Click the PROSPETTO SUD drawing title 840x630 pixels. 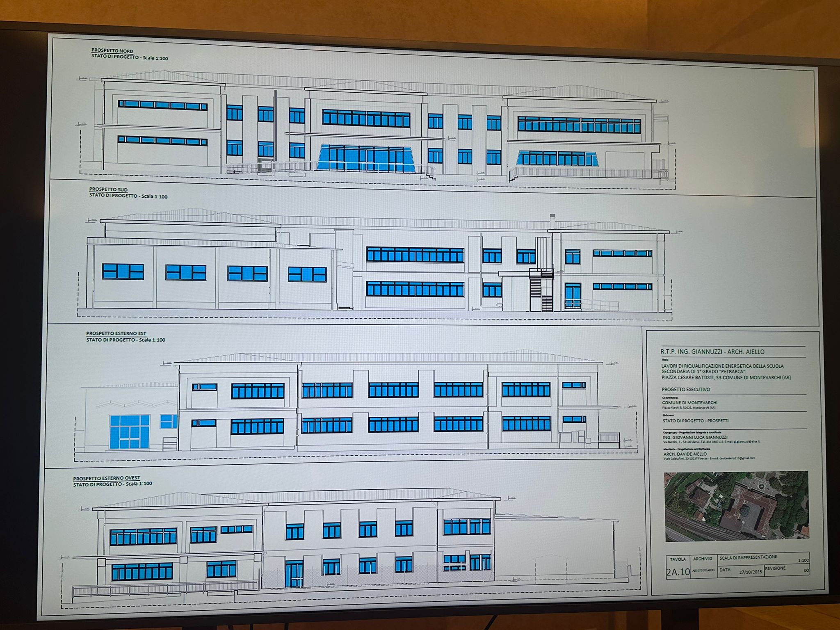point(109,189)
